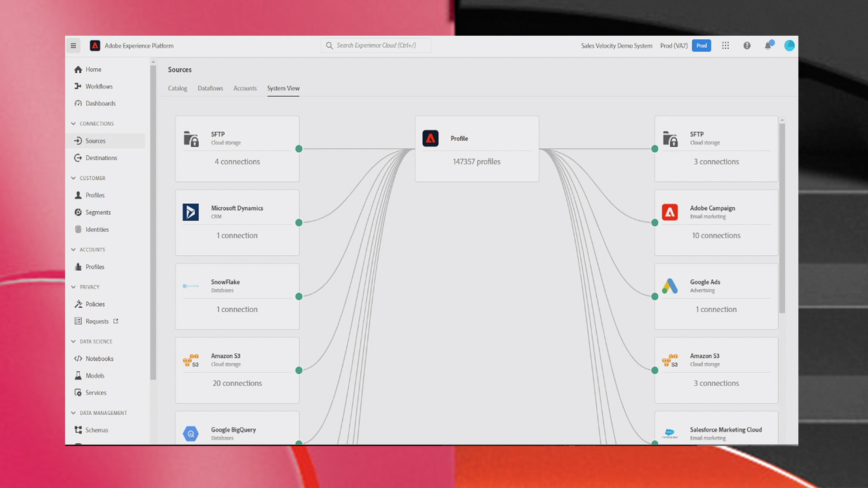Expand the CONNECTIONS section
Image resolution: width=868 pixels, height=488 pixels.
click(73, 123)
